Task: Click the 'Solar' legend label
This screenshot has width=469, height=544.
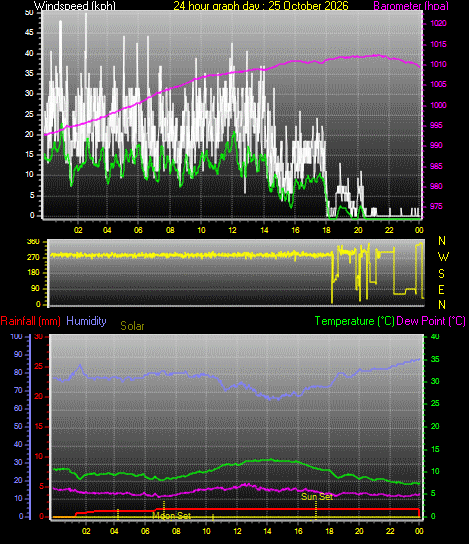Action: point(132,326)
